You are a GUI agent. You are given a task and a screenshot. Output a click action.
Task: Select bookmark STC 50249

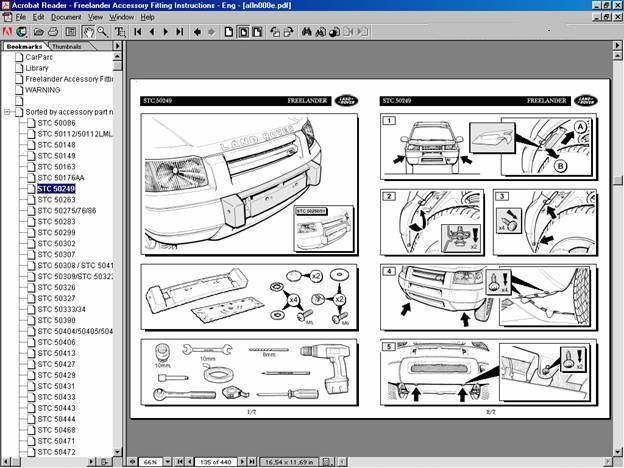(56, 189)
